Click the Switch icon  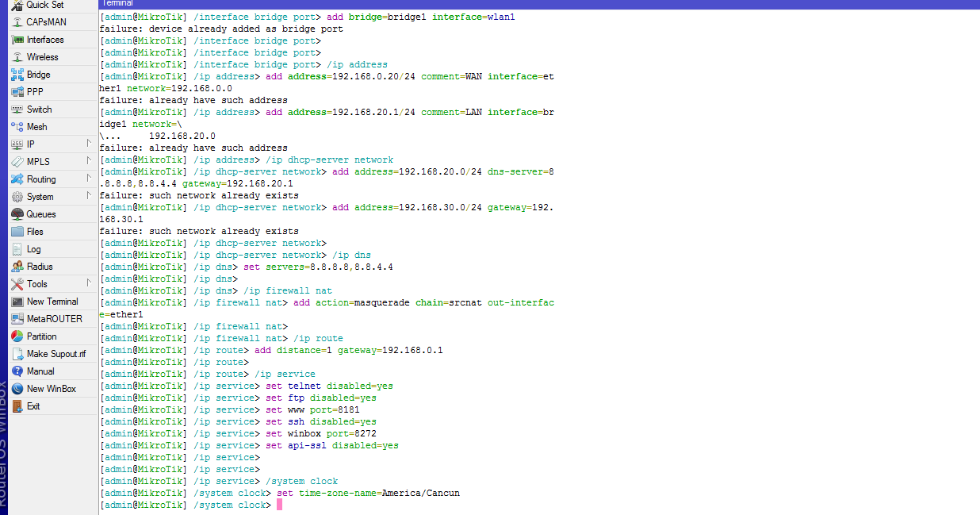[17, 110]
